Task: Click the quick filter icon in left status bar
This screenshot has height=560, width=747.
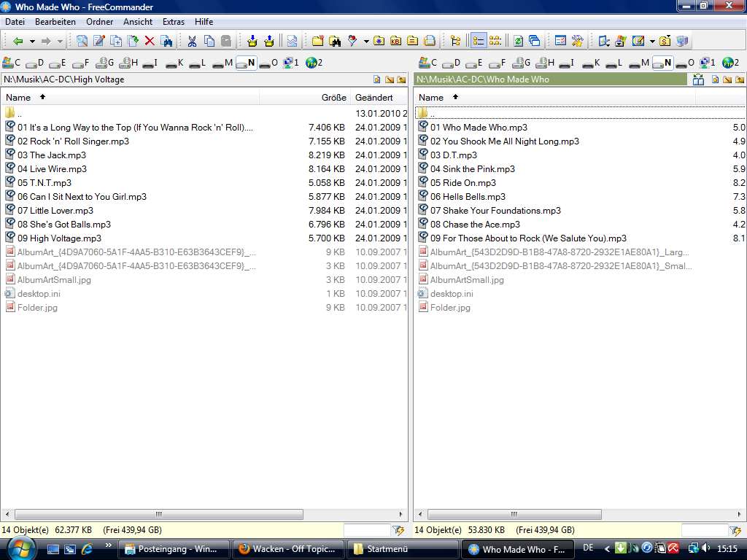Action: tap(398, 530)
